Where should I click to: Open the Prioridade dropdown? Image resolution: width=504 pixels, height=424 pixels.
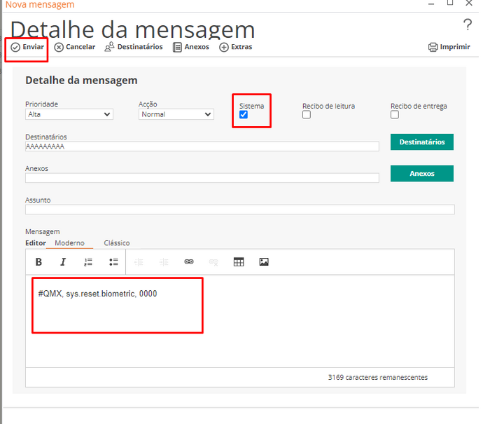point(69,114)
